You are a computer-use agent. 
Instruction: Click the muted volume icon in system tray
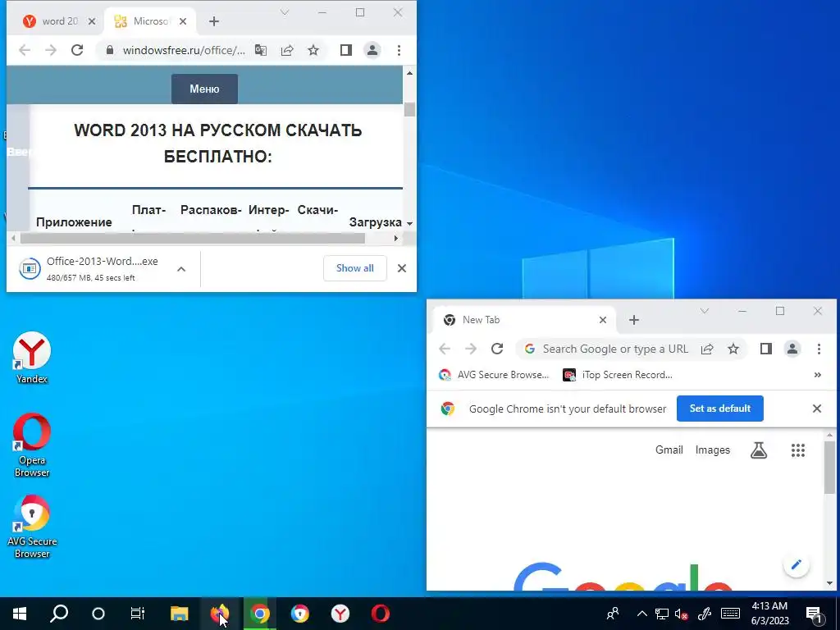(681, 614)
